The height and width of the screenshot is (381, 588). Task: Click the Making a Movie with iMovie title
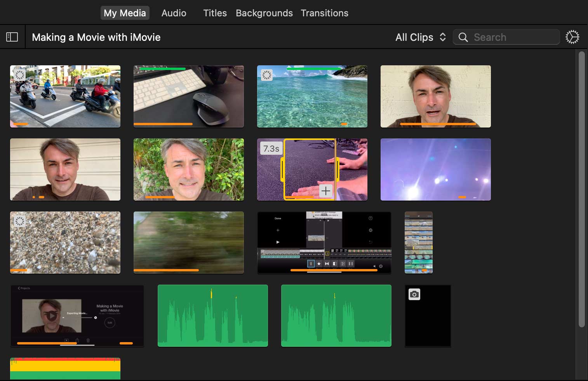point(96,37)
